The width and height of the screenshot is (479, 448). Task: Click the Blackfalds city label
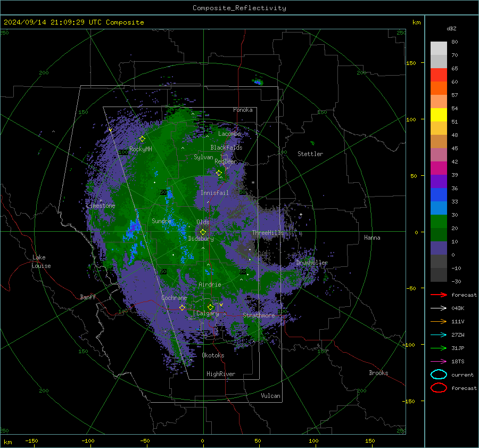tap(226, 148)
